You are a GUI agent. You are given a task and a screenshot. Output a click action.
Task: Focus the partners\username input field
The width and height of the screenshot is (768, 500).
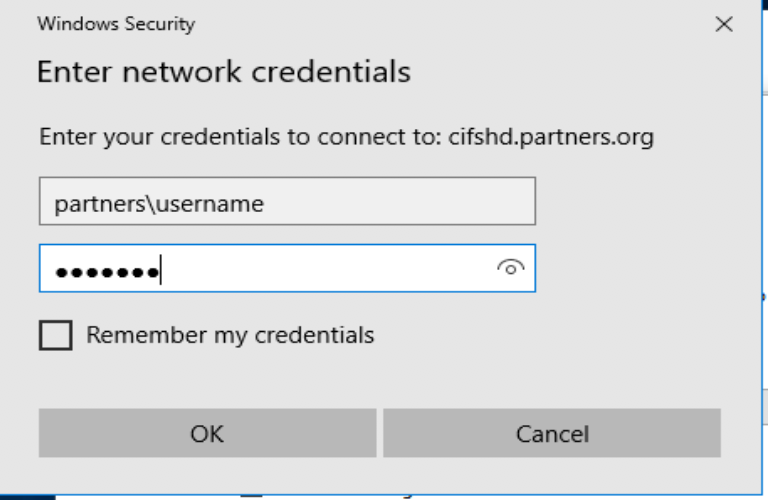click(288, 201)
